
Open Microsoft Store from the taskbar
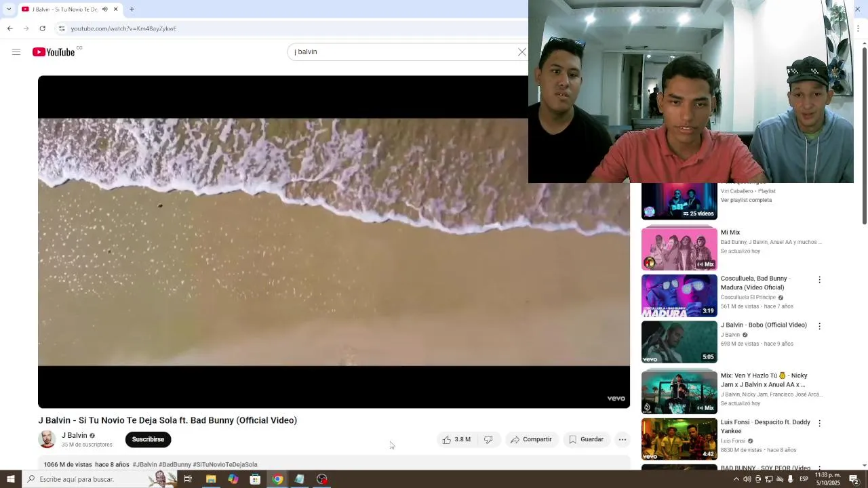(255, 479)
